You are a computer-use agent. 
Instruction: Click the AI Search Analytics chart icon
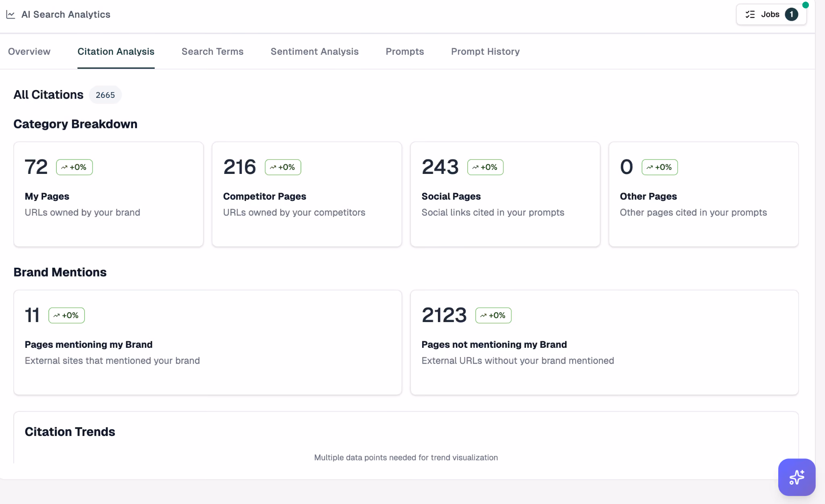10,14
